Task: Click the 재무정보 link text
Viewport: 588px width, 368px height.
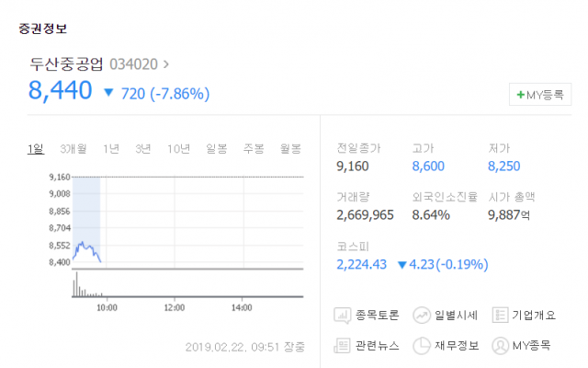Action: [457, 345]
